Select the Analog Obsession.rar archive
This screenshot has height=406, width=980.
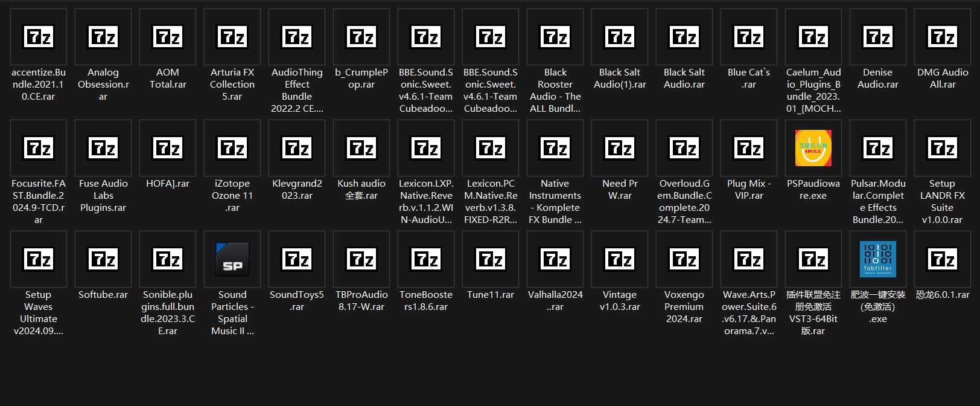coord(103,37)
